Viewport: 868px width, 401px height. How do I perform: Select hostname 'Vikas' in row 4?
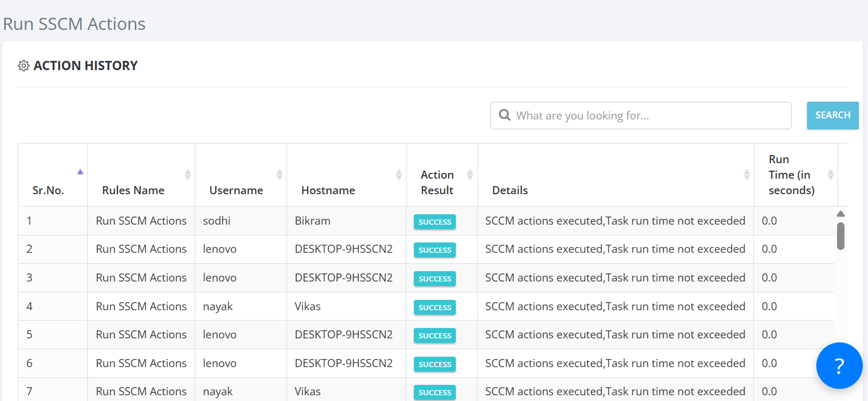click(x=307, y=306)
